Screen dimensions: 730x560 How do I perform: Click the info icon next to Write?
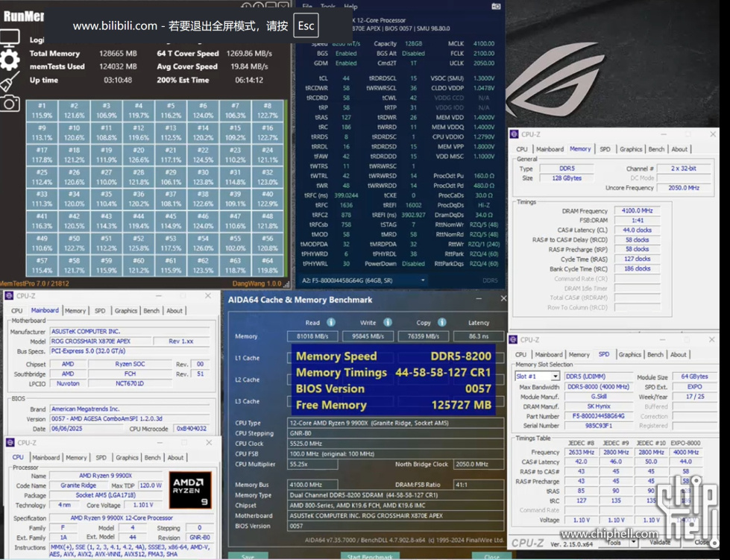click(387, 322)
